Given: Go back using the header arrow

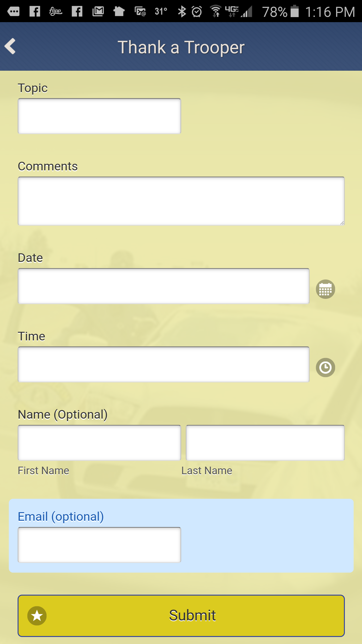Looking at the screenshot, I should [10, 46].
